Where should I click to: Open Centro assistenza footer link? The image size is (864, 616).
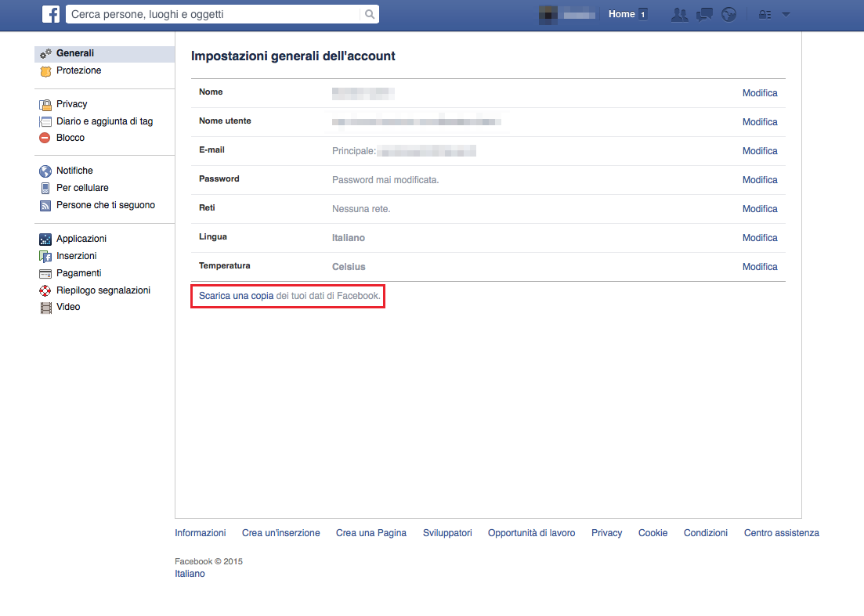pos(781,533)
